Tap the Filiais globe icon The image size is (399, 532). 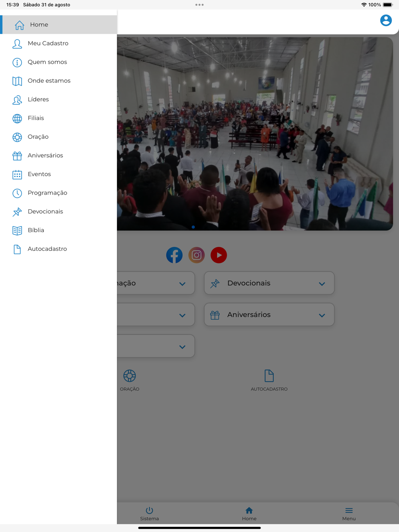click(17, 118)
